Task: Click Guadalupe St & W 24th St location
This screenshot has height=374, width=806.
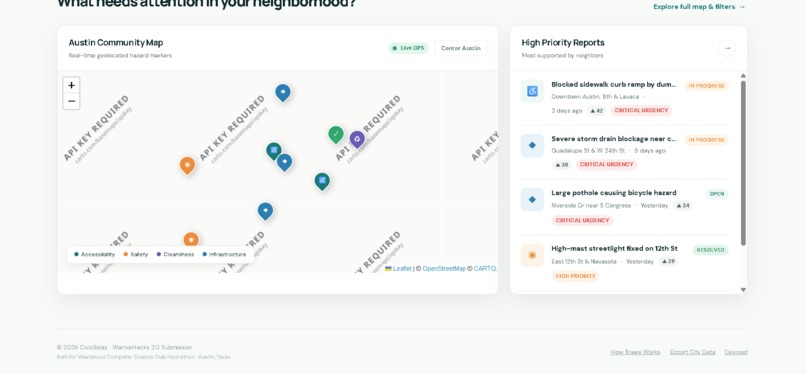Action: click(x=588, y=151)
